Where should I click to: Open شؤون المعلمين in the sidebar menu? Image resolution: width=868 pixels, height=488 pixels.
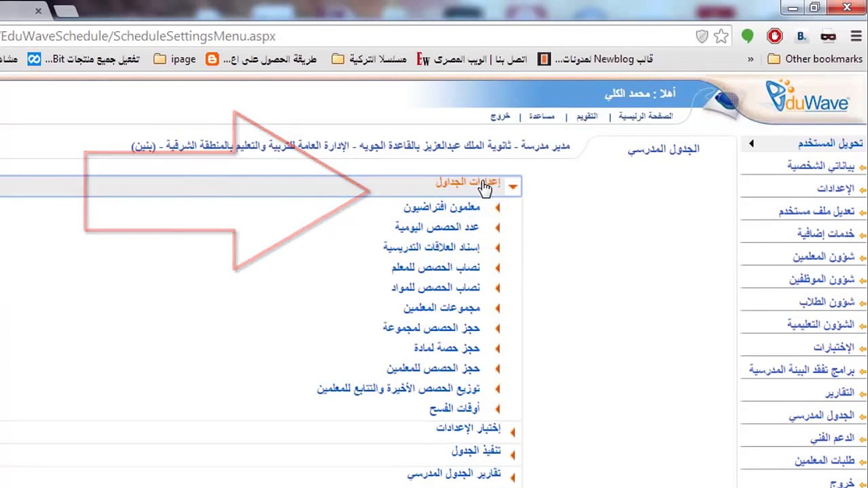point(823,257)
